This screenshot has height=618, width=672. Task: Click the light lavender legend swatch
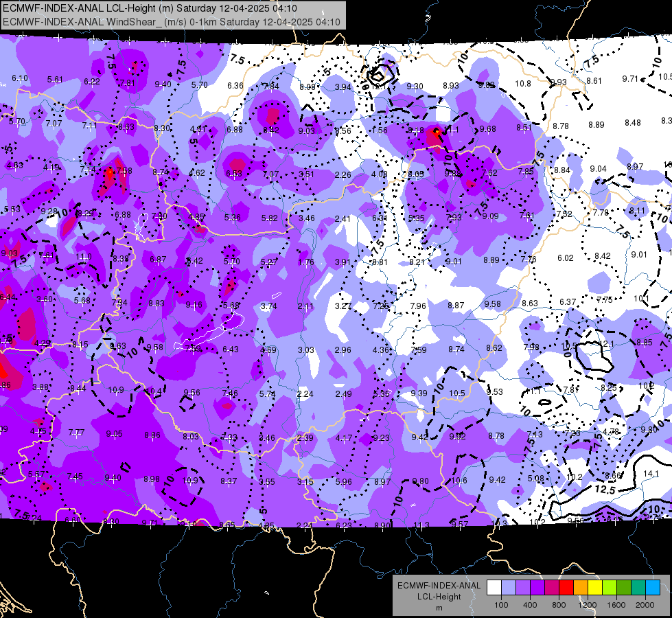pos(508,588)
